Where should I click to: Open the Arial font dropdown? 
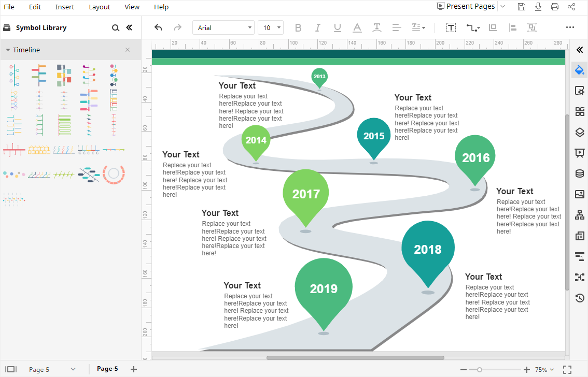[223, 27]
